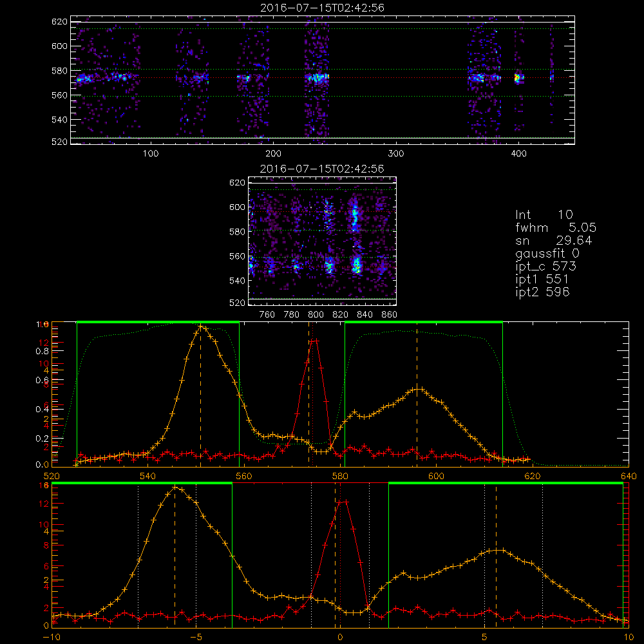The width and height of the screenshot is (644, 644).
Task: Click the 780 tick label under small spectrogram
Action: (x=292, y=315)
